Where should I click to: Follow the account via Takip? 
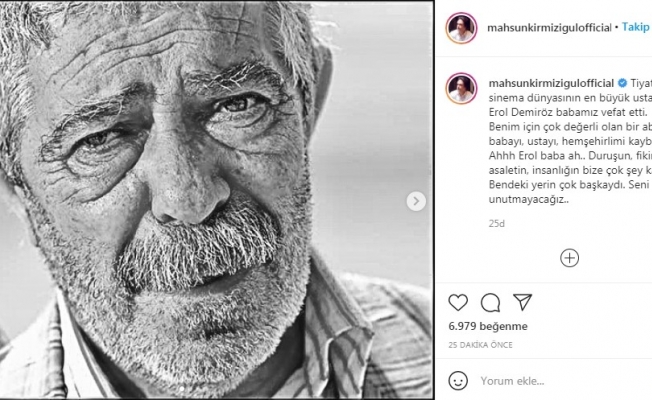(637, 28)
